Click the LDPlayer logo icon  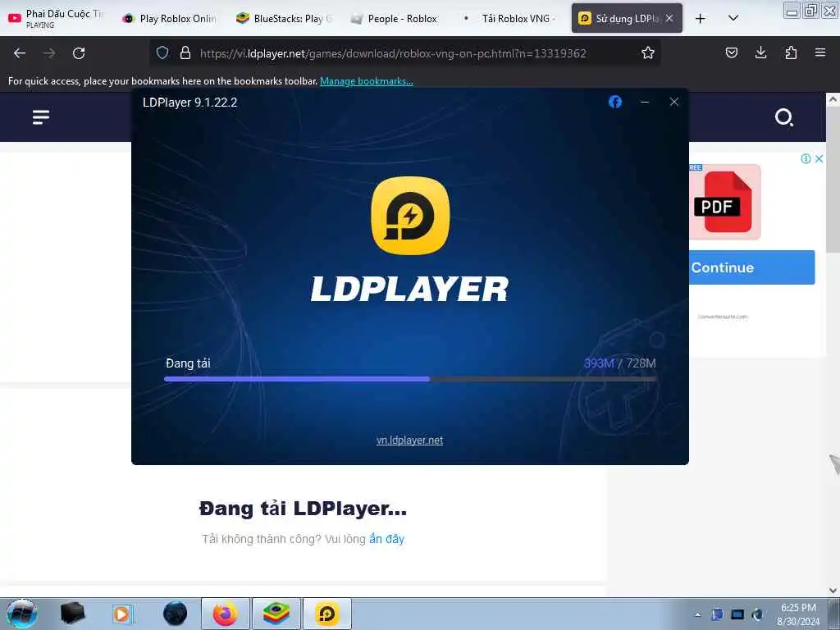410,216
